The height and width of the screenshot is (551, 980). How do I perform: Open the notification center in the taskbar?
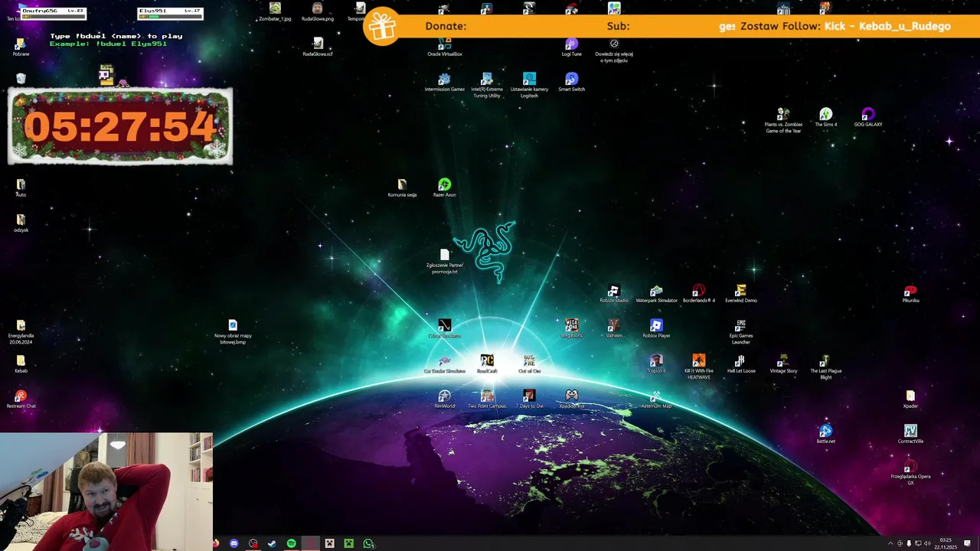[x=967, y=543]
